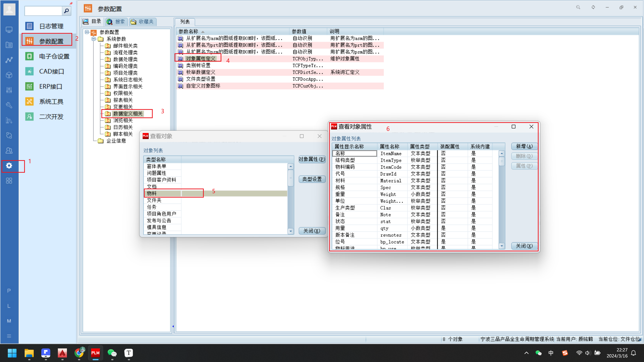Select the ERP接口 icon

pyautogui.click(x=29, y=86)
